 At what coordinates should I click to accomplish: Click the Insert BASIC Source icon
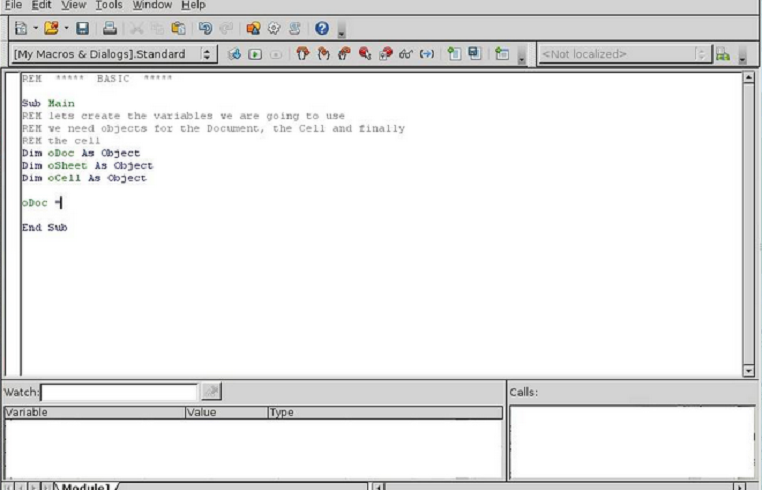click(x=454, y=53)
